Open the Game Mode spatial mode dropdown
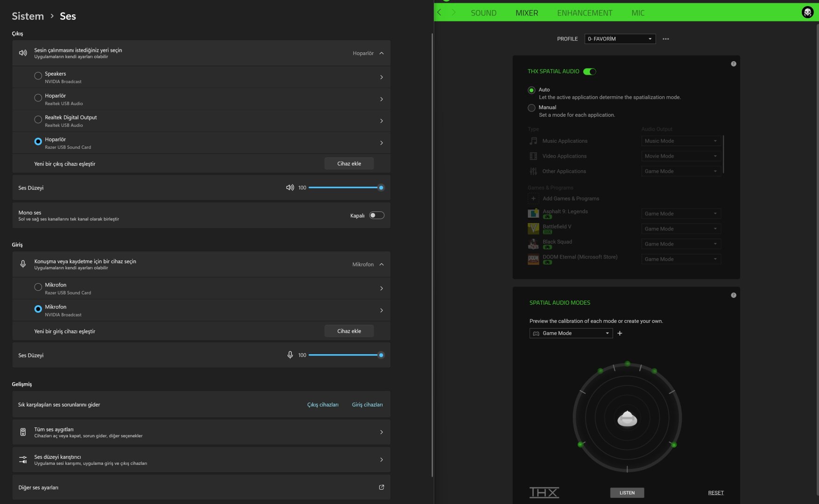 (x=571, y=333)
